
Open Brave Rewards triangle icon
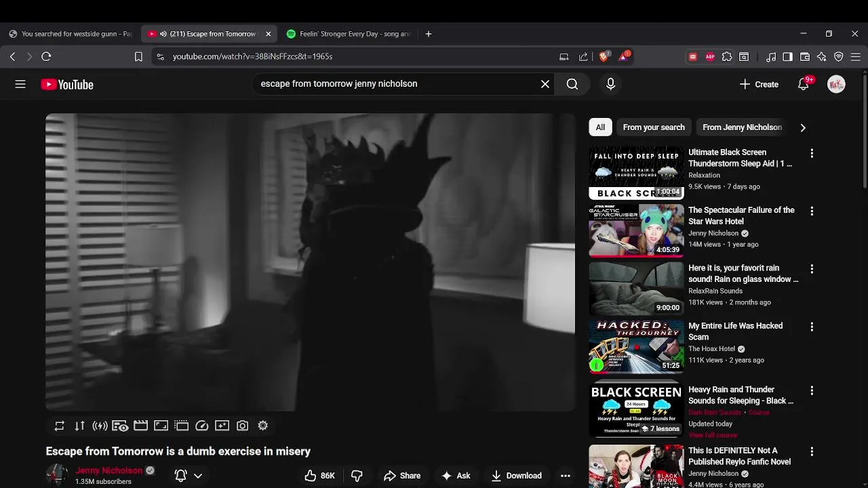[x=624, y=57]
